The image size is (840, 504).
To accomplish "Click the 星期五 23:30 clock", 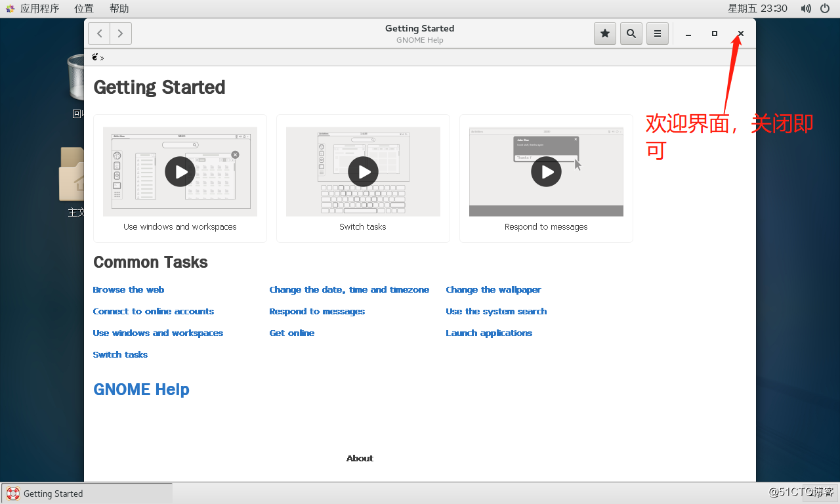I will point(757,9).
